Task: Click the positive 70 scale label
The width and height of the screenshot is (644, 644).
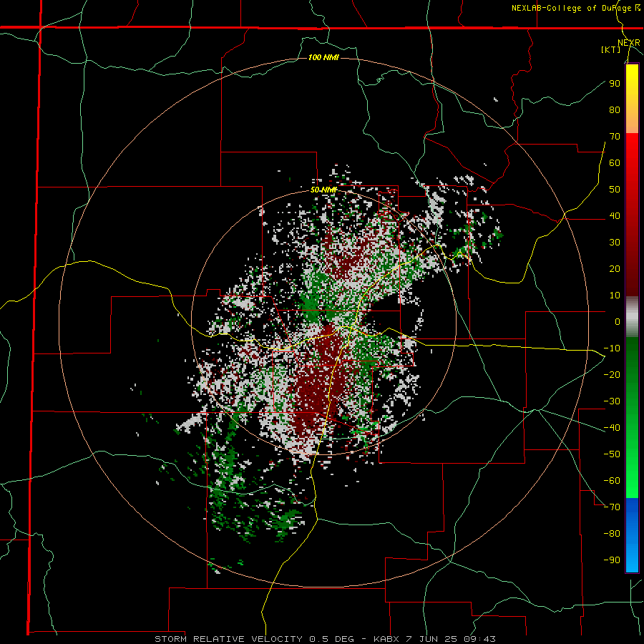Action: point(615,137)
